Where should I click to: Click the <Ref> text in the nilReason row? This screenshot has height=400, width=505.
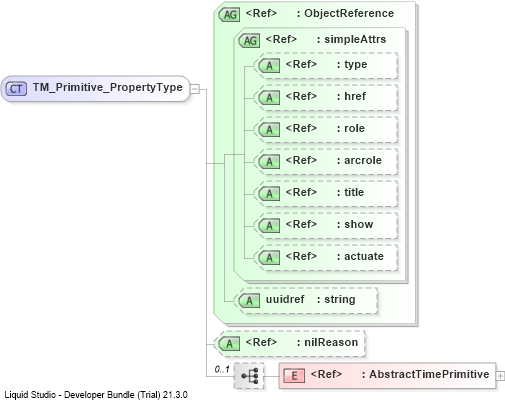coord(261,342)
